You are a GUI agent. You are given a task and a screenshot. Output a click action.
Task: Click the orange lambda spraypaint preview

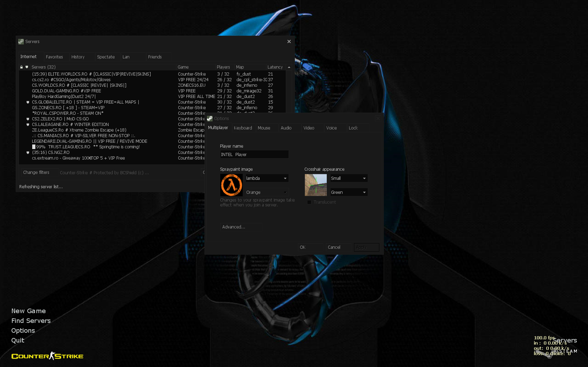coord(231,185)
